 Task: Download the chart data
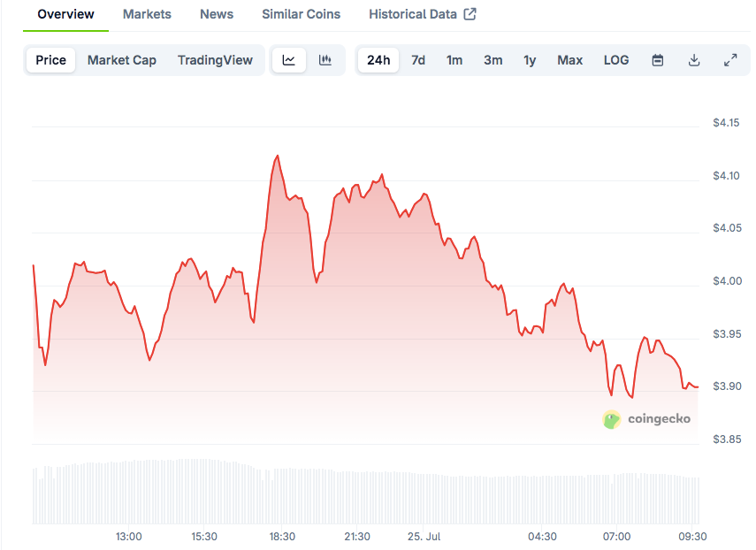click(x=694, y=60)
